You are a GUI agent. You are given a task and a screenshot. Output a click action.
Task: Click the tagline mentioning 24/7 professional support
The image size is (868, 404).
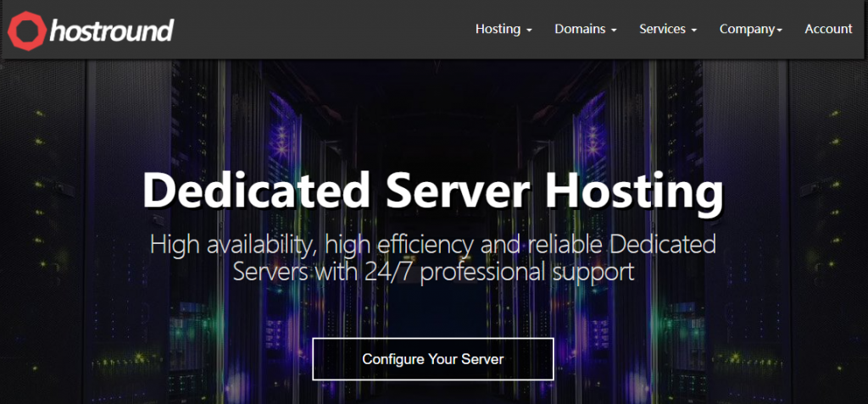[433, 258]
